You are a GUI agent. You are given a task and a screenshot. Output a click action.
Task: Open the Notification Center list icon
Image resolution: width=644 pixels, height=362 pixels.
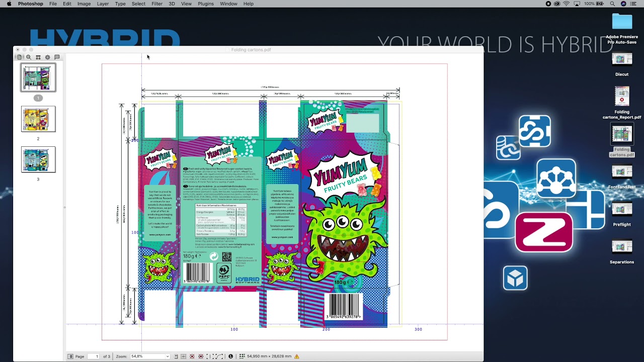633,4
